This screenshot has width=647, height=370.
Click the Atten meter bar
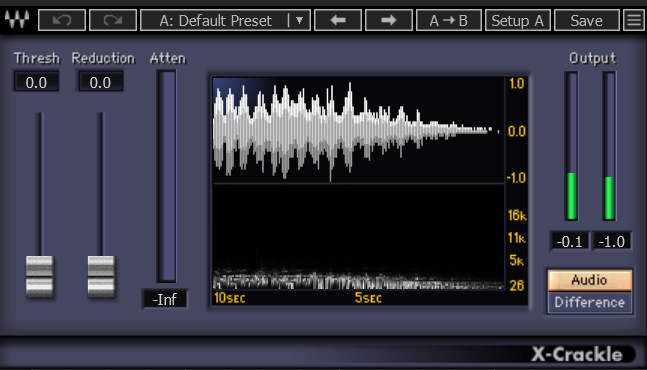point(167,176)
